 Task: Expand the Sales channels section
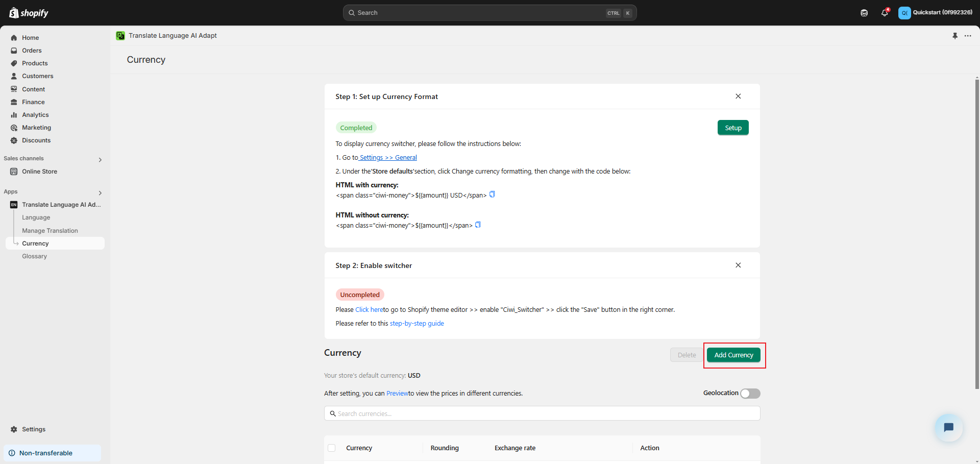pyautogui.click(x=100, y=160)
